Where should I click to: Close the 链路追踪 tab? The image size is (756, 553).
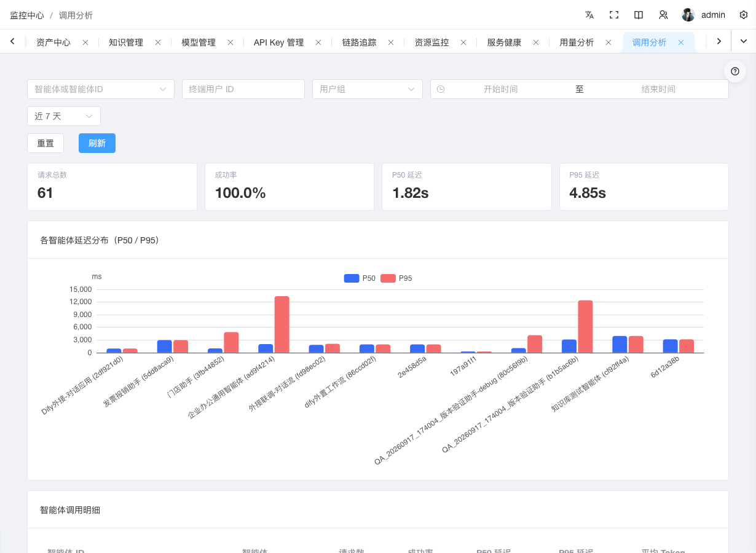391,42
